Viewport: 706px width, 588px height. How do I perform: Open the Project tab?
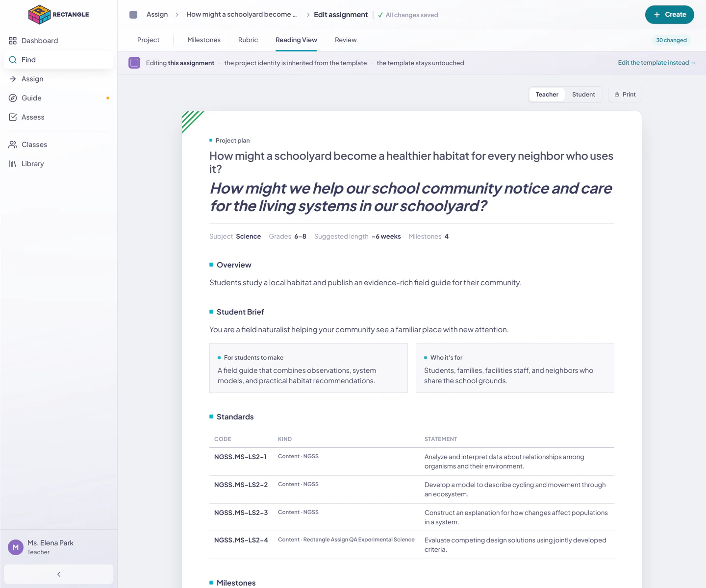148,40
